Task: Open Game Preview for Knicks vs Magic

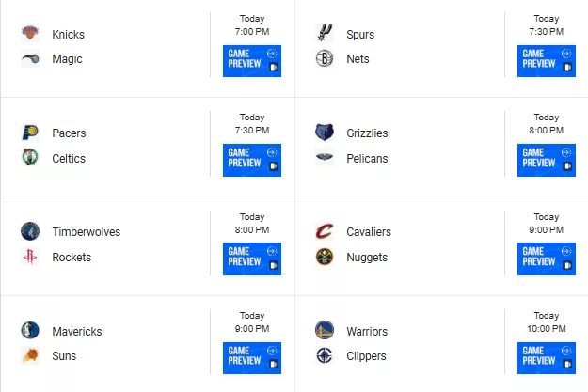Action: tap(252, 61)
